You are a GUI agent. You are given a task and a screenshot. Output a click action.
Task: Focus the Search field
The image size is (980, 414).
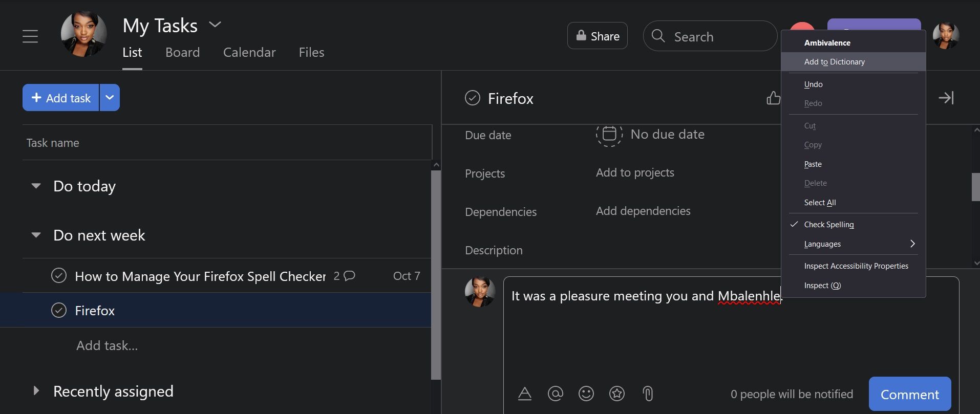(x=710, y=36)
